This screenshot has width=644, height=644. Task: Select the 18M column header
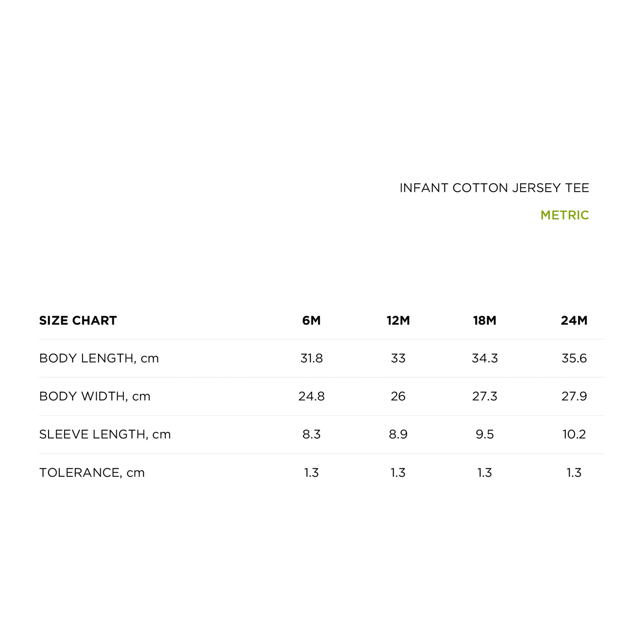click(x=484, y=320)
